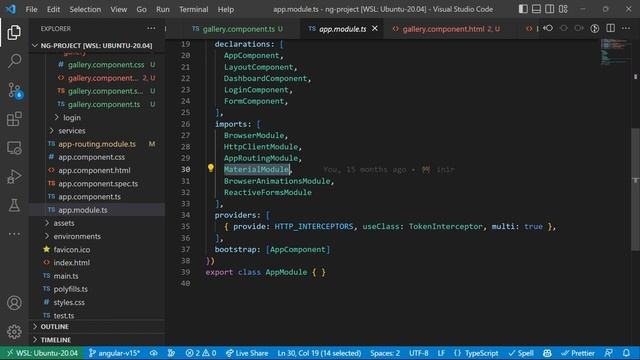Show additional activity bar views ellipsis
Image resolution: width=640 pixels, height=360 pixels.
14,234
